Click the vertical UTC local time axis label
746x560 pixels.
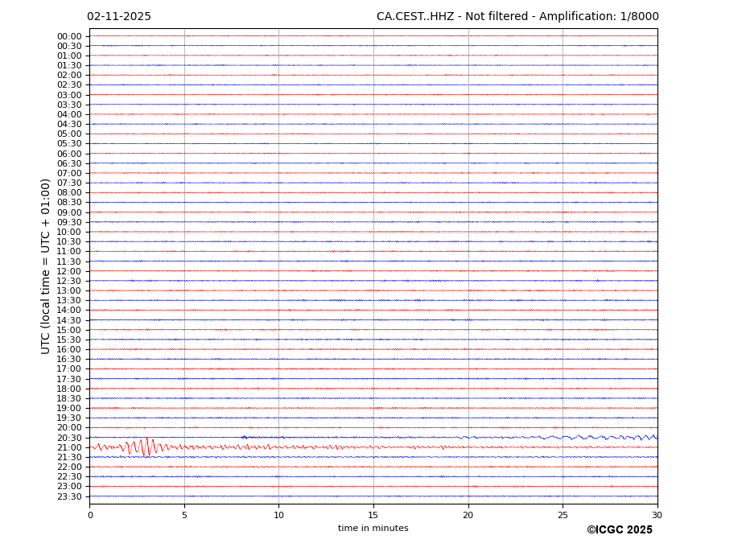46,266
